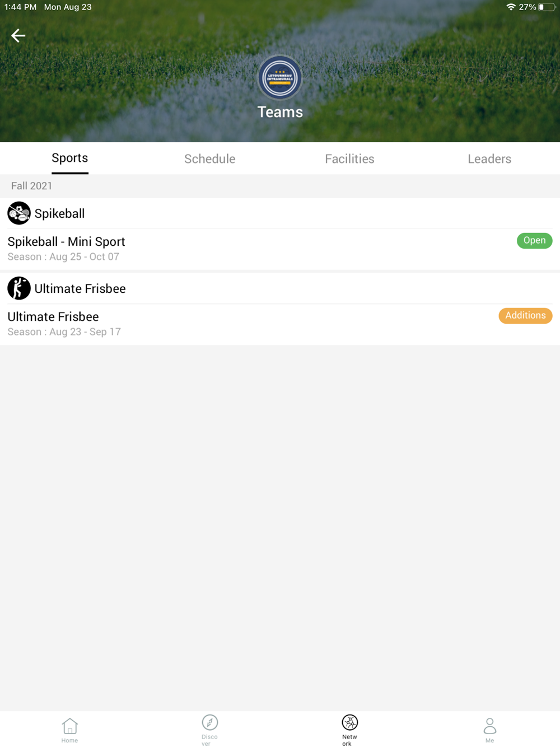Screen dimensions: 560x747
Task: Switch to the Facilities tab
Action: 350,159
